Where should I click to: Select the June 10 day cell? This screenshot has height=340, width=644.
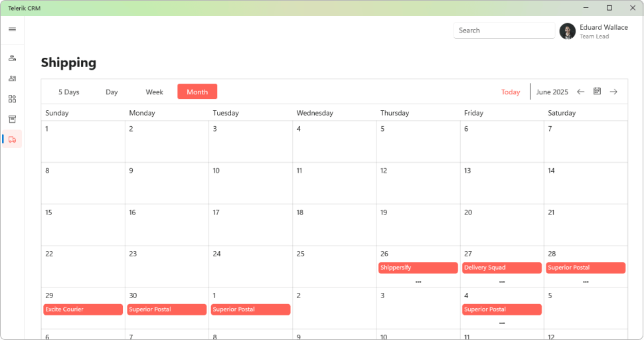(x=250, y=183)
